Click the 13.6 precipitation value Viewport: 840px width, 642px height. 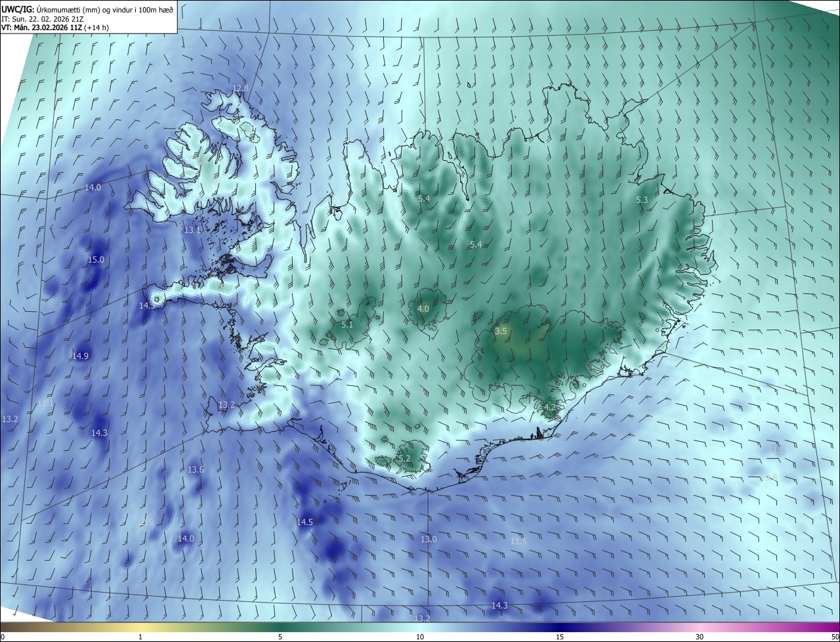(196, 469)
